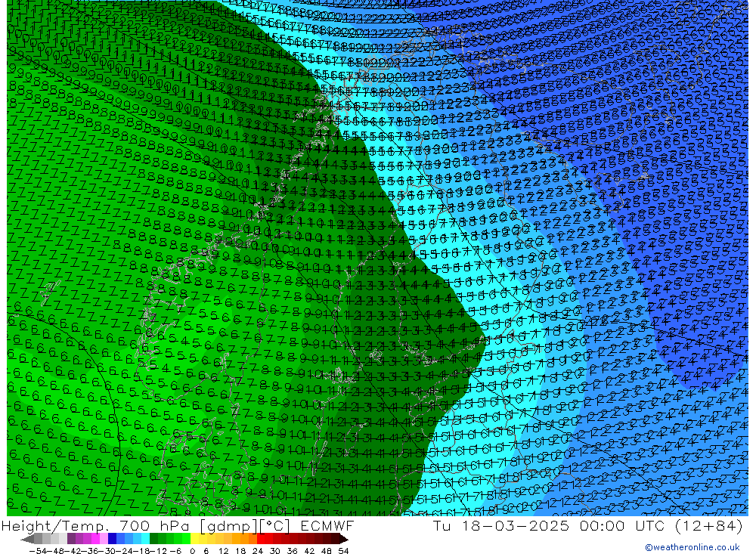Click the "(12+84)" forecast hour label

coord(709,526)
